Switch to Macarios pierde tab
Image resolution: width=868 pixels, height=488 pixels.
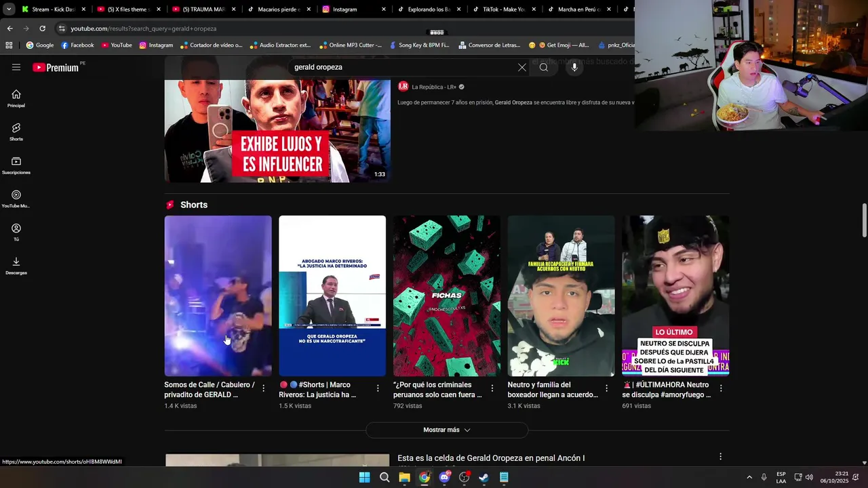(279, 9)
